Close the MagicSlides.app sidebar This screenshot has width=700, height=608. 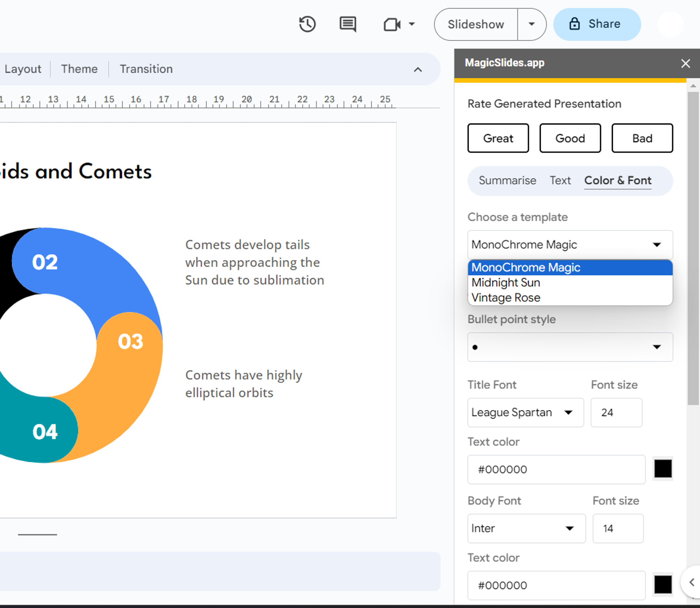click(x=685, y=63)
